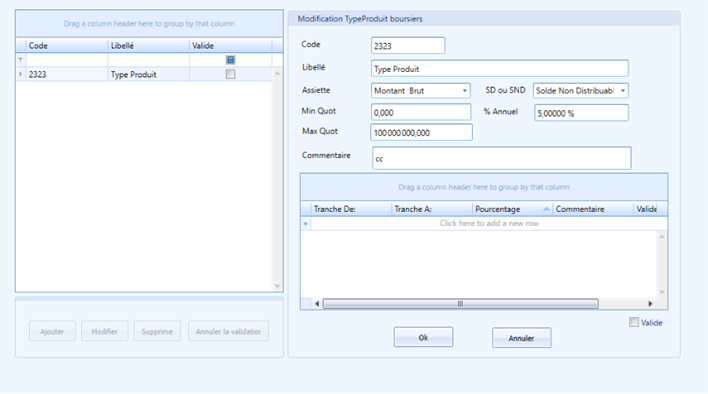708x394 pixels.
Task: Click the new row asterisk indicator
Action: [306, 223]
